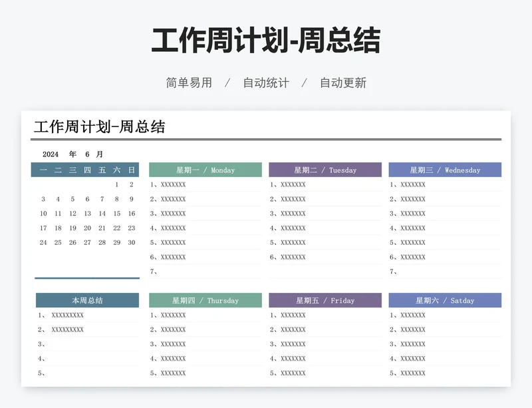Image resolution: width=532 pixels, height=408 pixels.
Task: Click the 星期六 / Satday header bar
Action: point(444,300)
